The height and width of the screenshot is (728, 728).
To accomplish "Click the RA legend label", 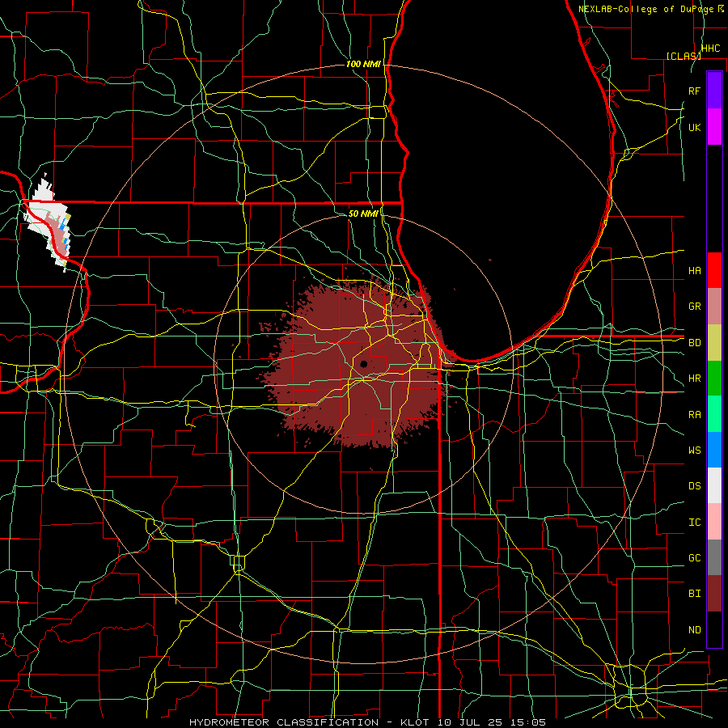I will click(694, 415).
